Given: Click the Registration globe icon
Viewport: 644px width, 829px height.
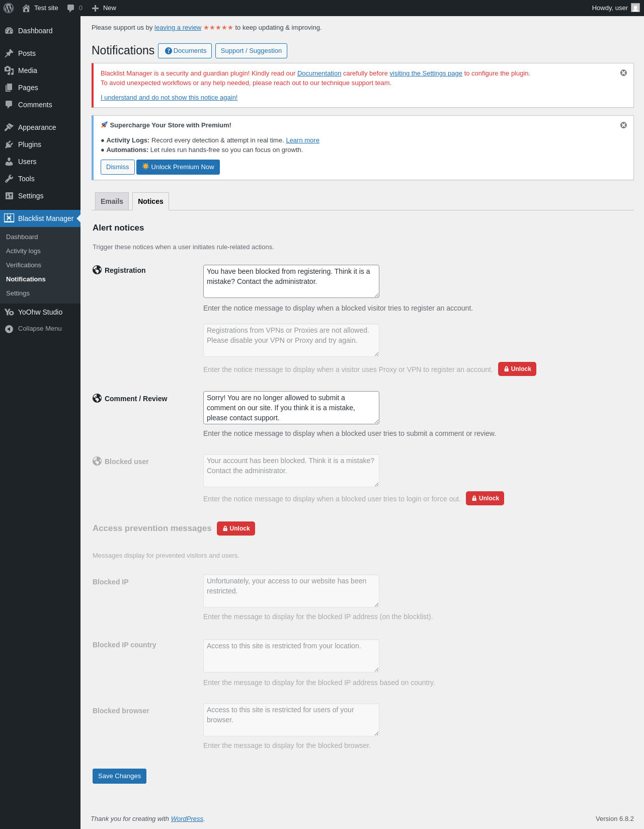Looking at the screenshot, I should 97,270.
